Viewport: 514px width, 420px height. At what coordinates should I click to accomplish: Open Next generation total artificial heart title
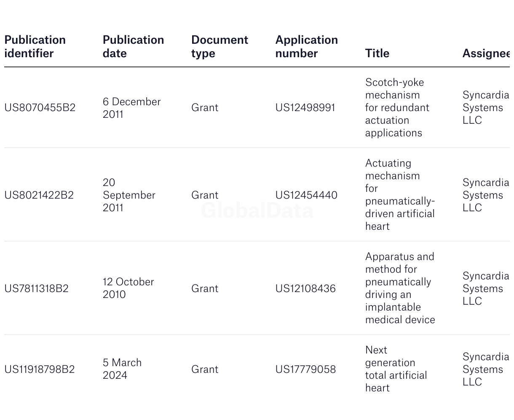[x=396, y=369]
